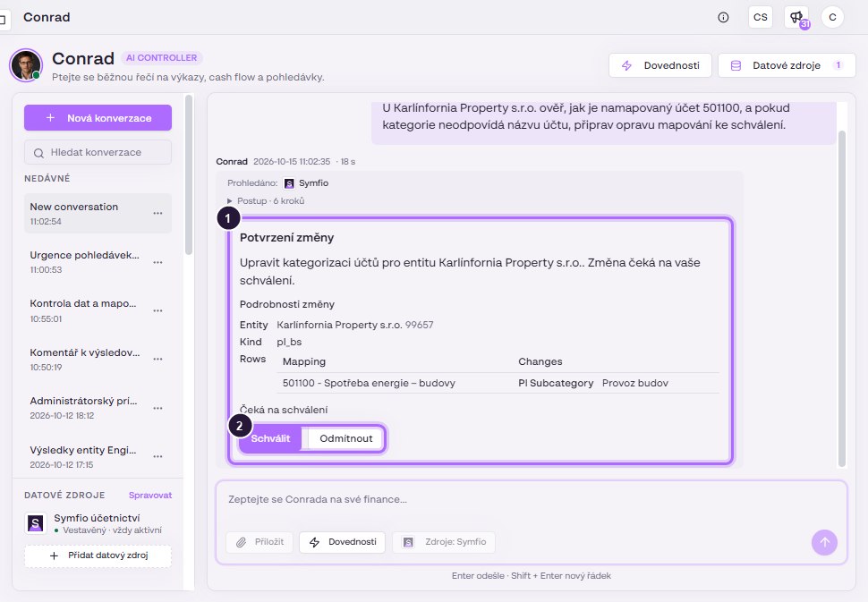The width and height of the screenshot is (868, 602).
Task: Click Conrad's profile photo avatar
Action: point(26,65)
